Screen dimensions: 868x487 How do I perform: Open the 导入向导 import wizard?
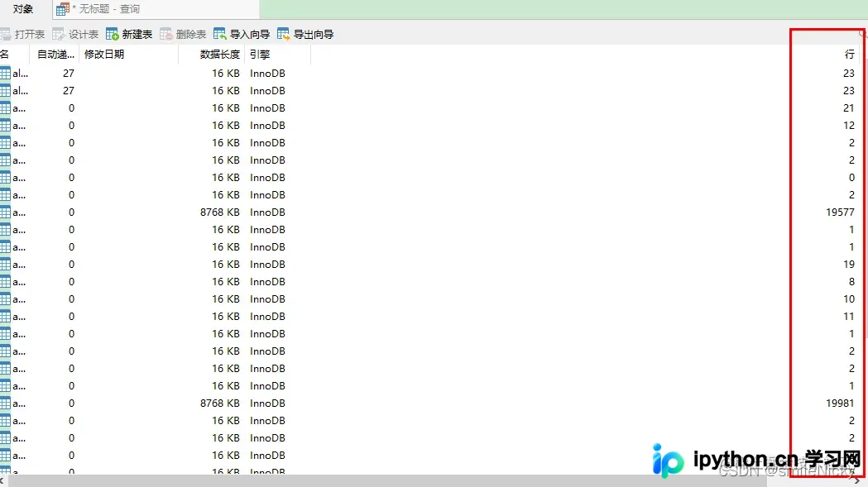(242, 34)
